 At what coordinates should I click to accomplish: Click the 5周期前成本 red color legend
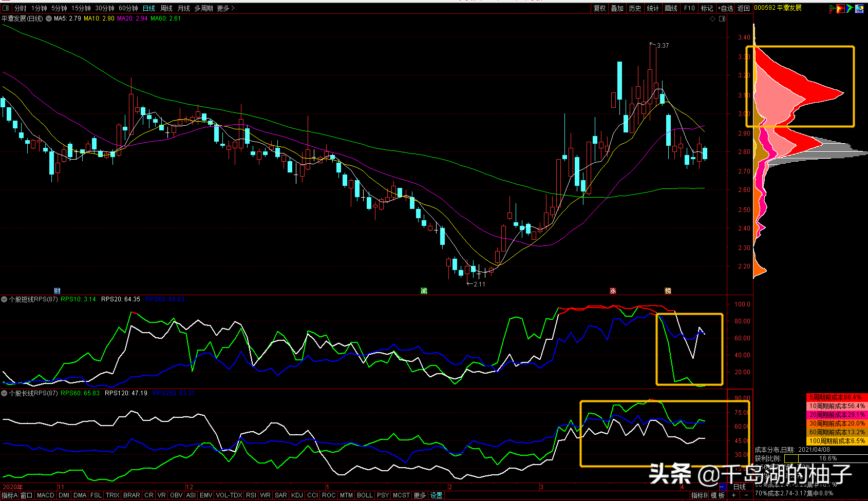(x=836, y=397)
